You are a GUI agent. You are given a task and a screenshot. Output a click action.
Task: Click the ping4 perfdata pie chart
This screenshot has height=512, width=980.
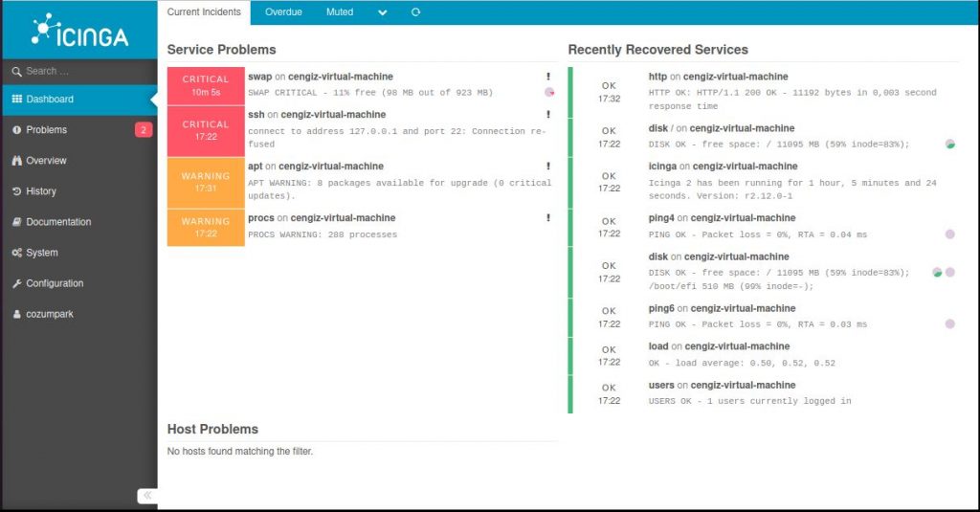pyautogui.click(x=950, y=234)
